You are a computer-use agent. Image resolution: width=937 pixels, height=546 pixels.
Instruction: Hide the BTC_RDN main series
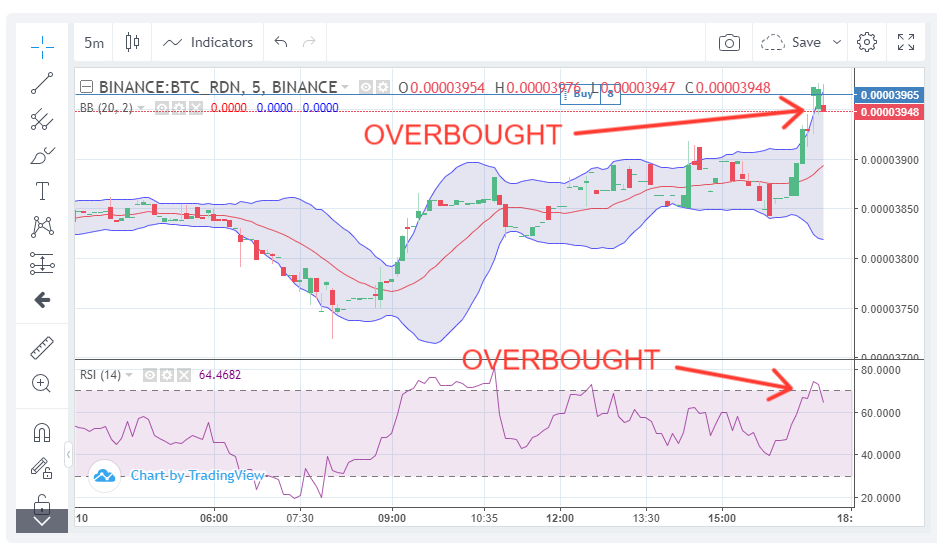(x=366, y=87)
